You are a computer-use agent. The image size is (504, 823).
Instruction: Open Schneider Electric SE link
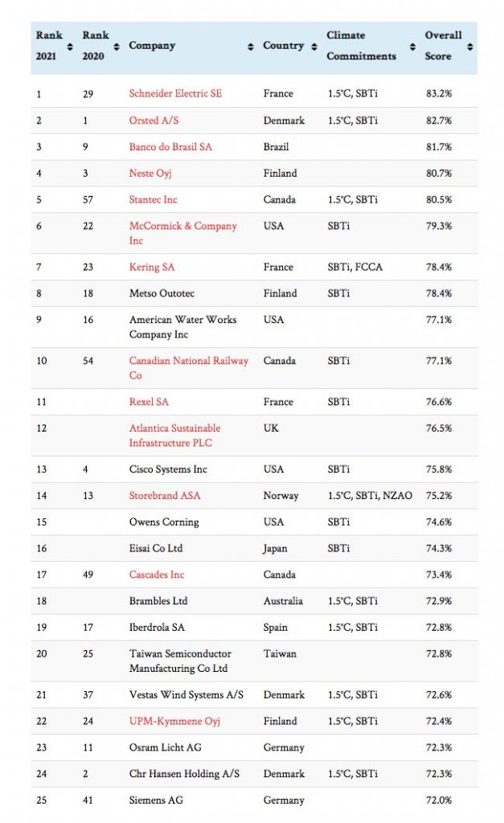pyautogui.click(x=175, y=94)
